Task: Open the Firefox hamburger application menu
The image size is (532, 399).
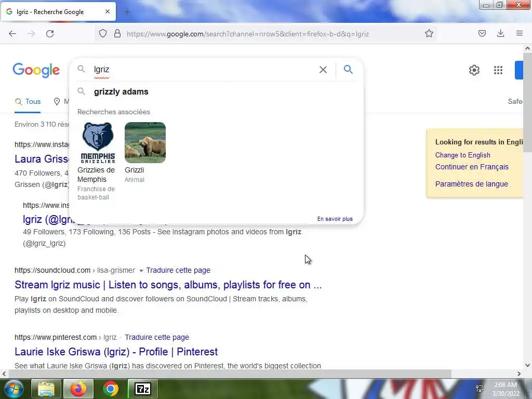Action: [x=519, y=33]
